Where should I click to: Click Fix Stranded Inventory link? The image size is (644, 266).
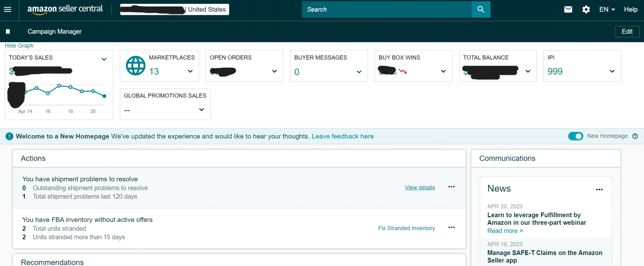[x=407, y=228]
